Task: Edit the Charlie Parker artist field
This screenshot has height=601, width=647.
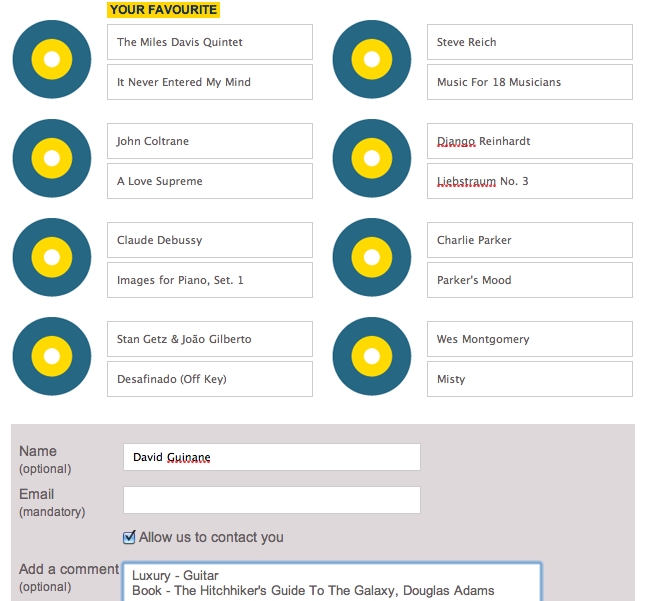Action: click(530, 240)
